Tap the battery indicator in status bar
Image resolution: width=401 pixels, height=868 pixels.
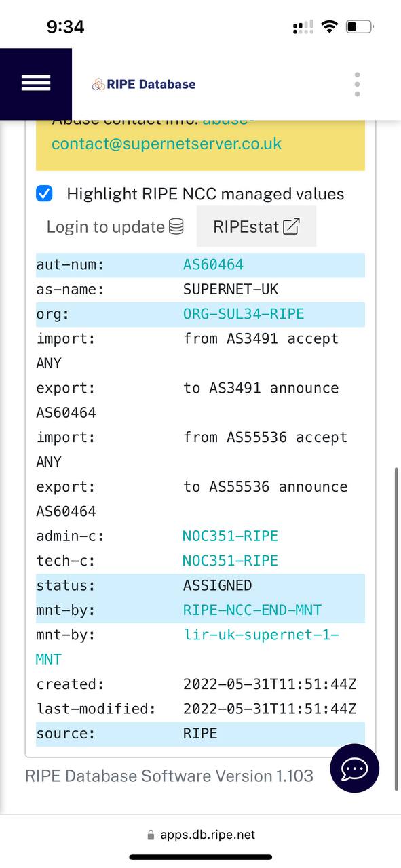360,27
